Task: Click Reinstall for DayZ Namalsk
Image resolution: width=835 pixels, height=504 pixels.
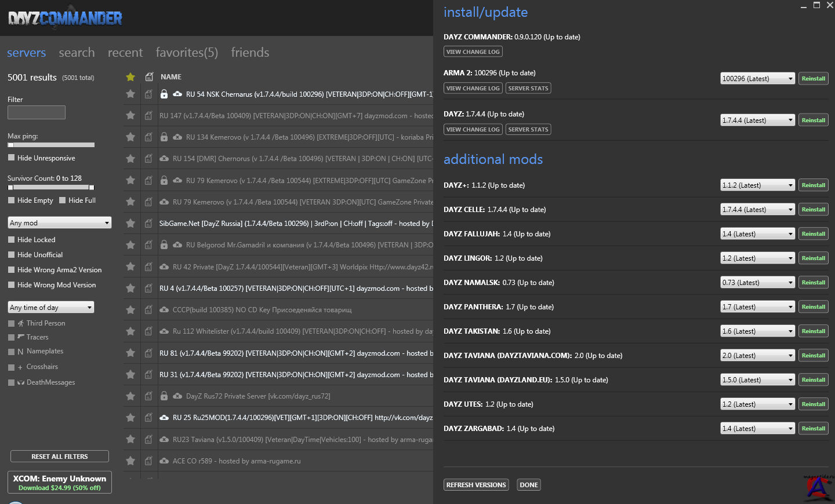Action: pos(813,282)
